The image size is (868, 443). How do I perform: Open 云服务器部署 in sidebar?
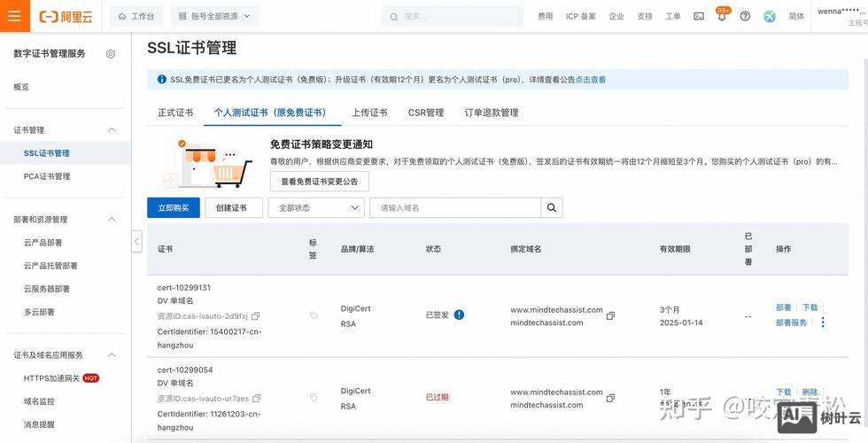coord(46,289)
